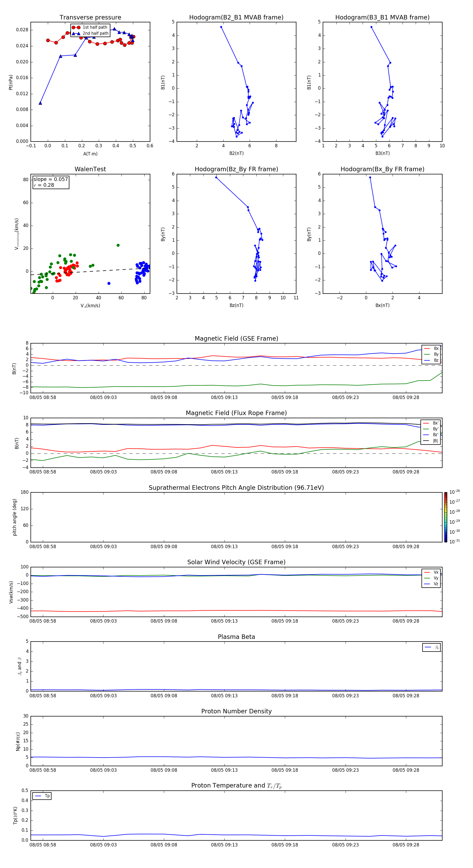Click the 'Np(#/cc)' axis label
This screenshot has width=473, height=868.
(x=18, y=741)
